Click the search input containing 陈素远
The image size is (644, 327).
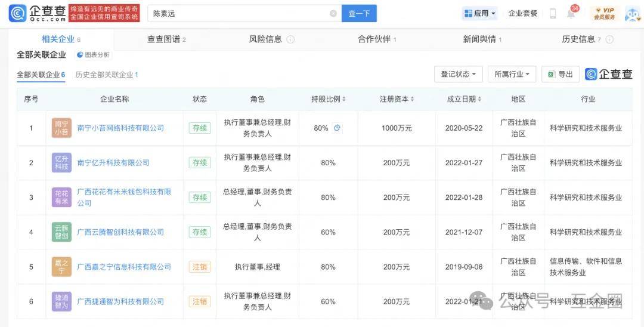tap(239, 13)
